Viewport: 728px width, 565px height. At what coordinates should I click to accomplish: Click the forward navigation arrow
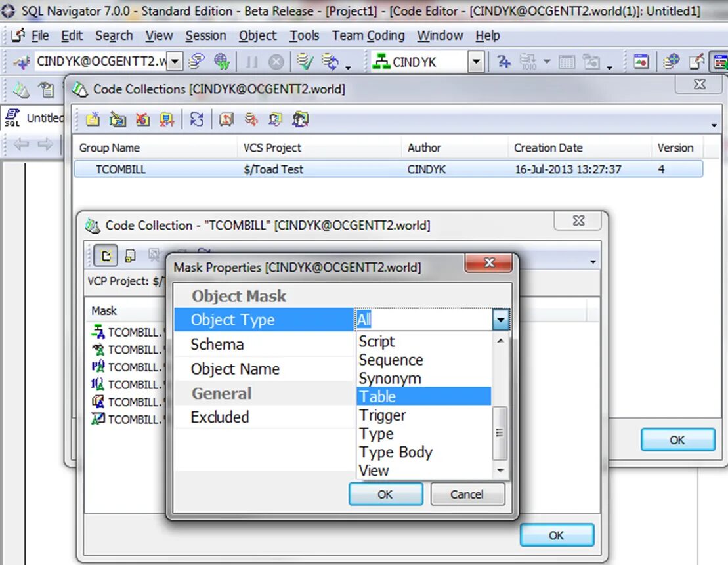pyautogui.click(x=45, y=144)
